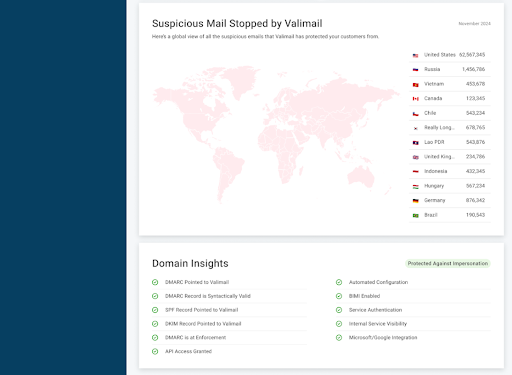This screenshot has height=375, width=512.
Task: Click the 190,543 count for Brazil
Action: tap(475, 215)
